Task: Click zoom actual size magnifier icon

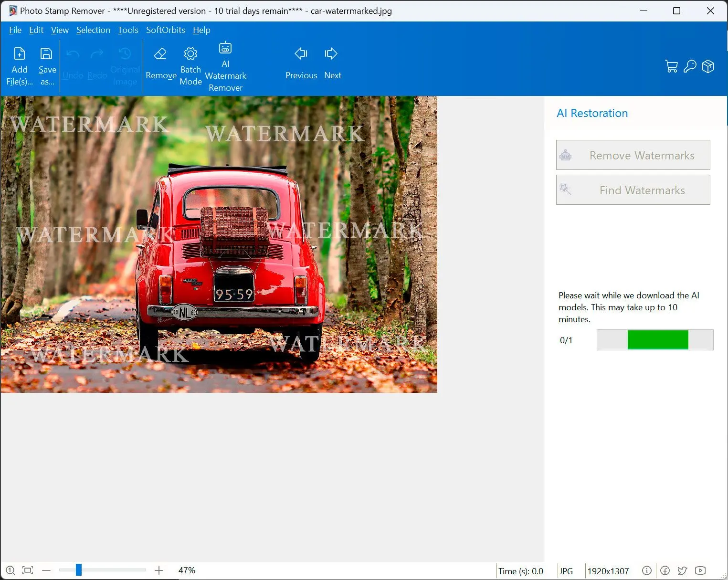Action: [10, 570]
